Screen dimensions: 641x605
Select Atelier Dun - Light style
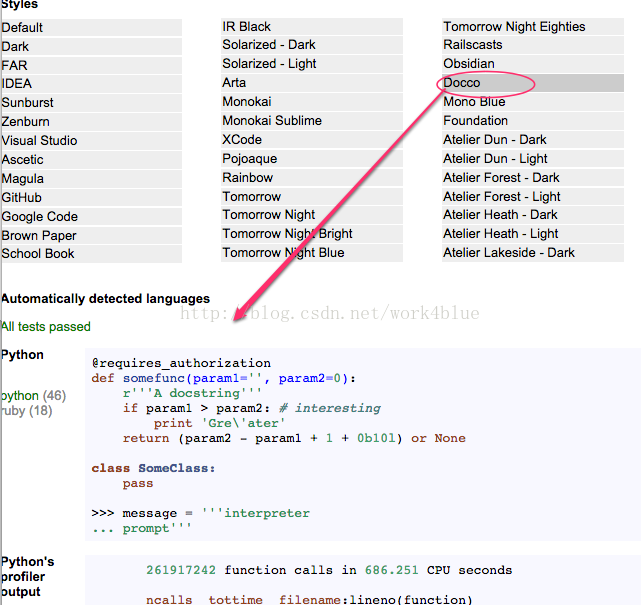click(x=533, y=159)
